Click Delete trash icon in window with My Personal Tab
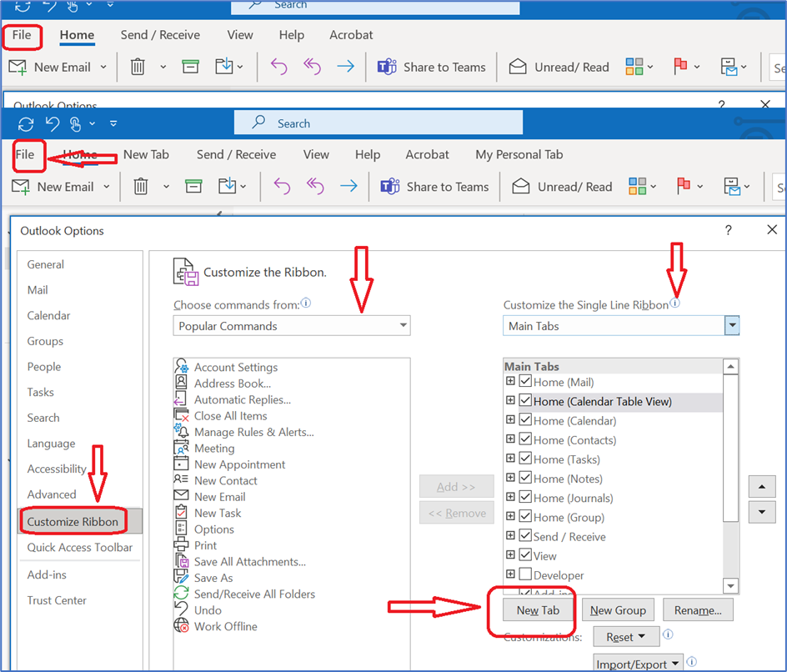 pos(141,187)
